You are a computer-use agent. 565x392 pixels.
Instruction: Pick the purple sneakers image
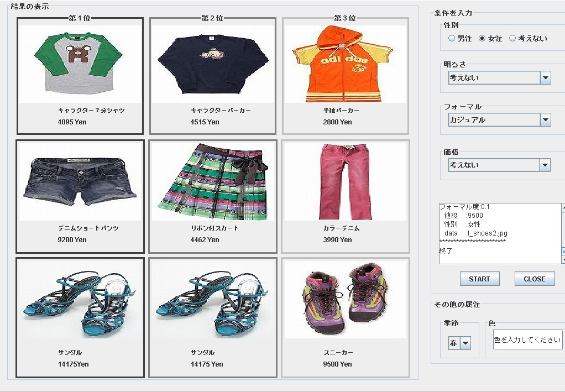(345, 300)
